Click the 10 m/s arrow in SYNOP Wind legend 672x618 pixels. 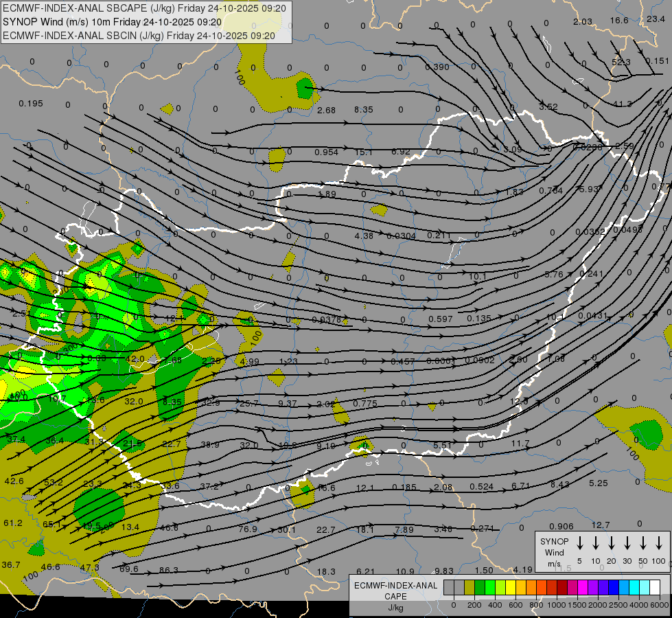[x=596, y=543]
